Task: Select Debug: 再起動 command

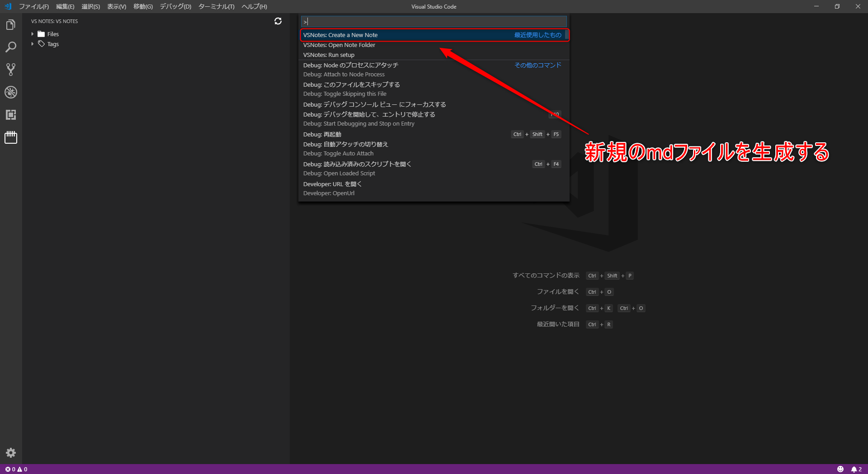Action: [x=434, y=134]
